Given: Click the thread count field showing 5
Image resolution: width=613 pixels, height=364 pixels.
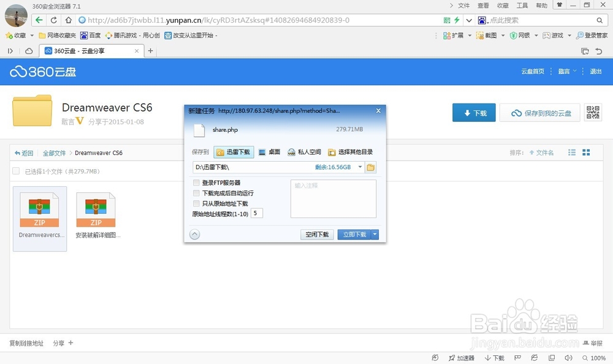Looking at the screenshot, I should (x=256, y=213).
